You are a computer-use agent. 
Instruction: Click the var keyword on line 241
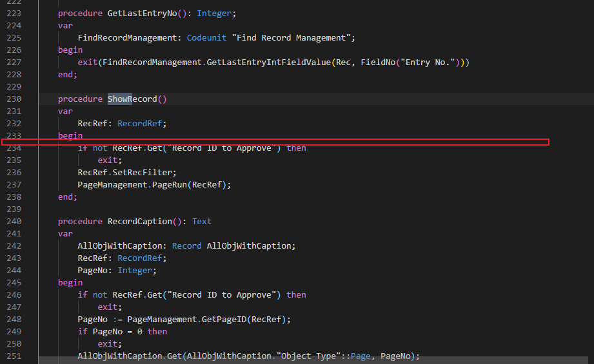[x=65, y=234]
